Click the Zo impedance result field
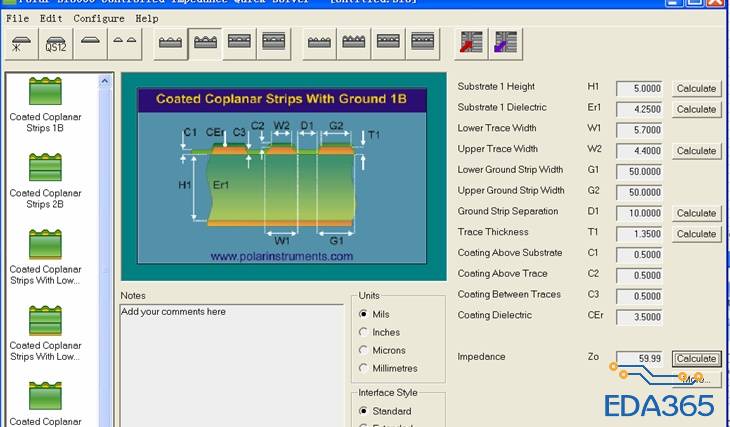 (639, 359)
